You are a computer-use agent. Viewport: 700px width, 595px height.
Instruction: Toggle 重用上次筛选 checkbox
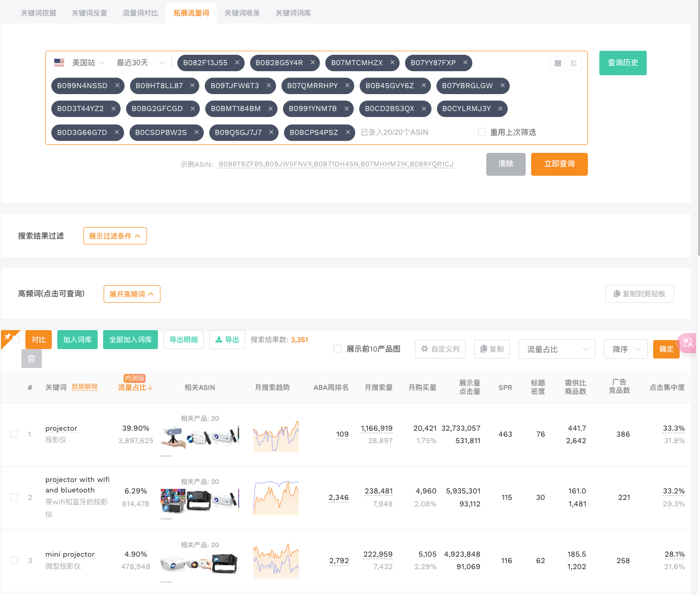(x=482, y=132)
